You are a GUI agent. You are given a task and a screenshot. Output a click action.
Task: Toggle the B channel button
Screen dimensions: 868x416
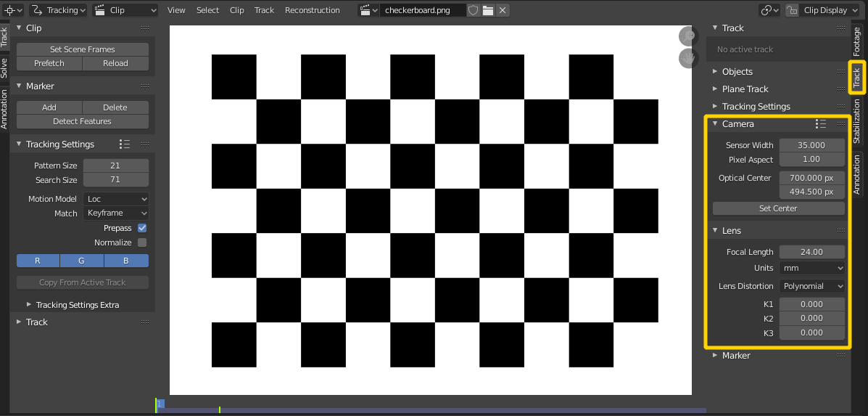(x=126, y=261)
